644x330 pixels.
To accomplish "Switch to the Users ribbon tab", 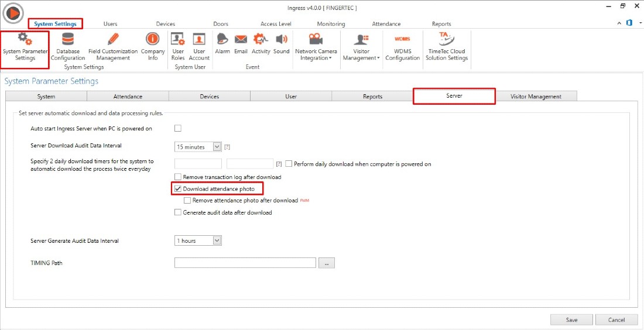I will coord(111,24).
